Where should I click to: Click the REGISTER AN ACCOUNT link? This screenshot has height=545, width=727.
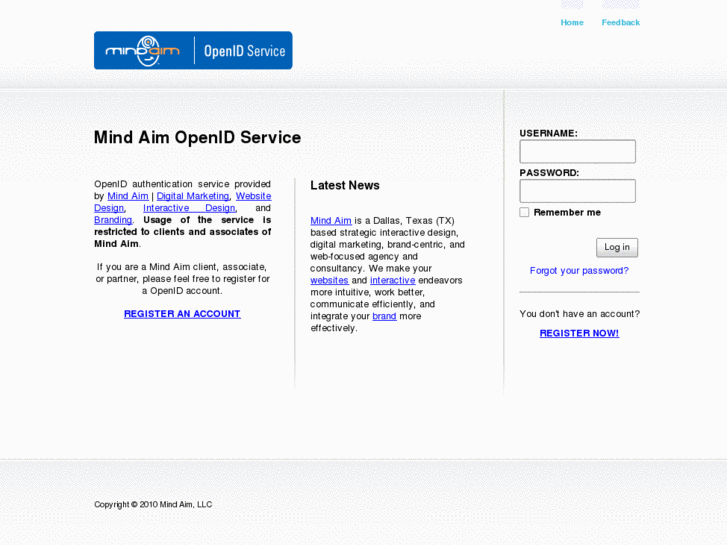point(182,314)
